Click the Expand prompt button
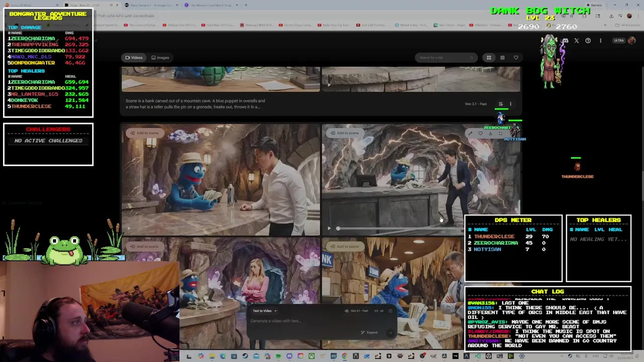This screenshot has height=362, width=644. click(x=369, y=332)
